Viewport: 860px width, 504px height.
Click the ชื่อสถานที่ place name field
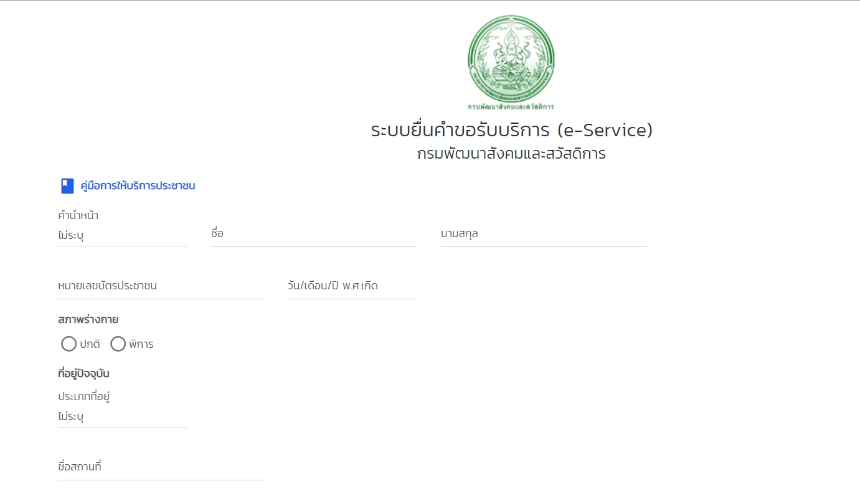point(161,467)
